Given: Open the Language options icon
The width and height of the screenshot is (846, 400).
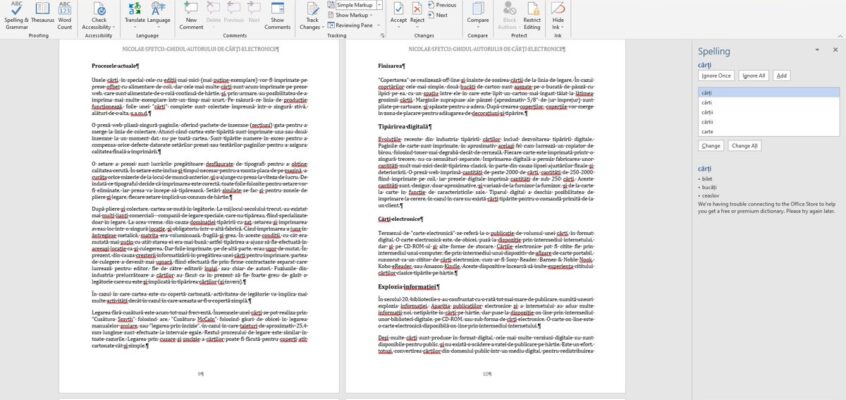Looking at the screenshot, I should pyautogui.click(x=159, y=9).
